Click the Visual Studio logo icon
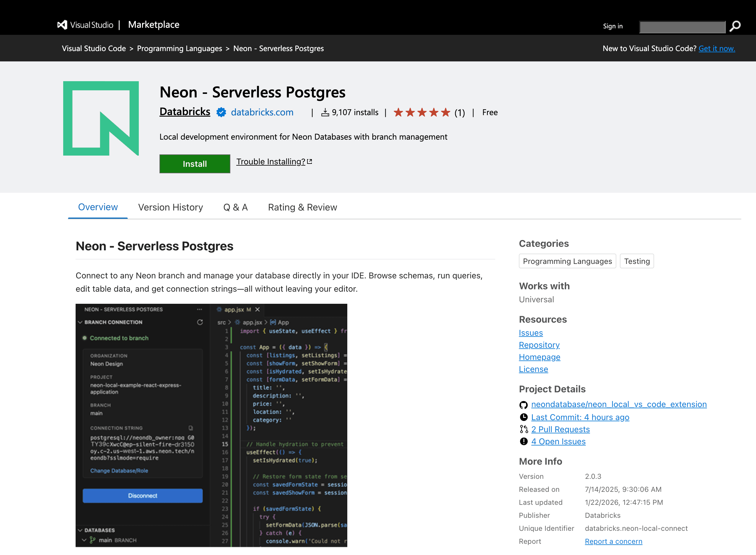 point(62,25)
